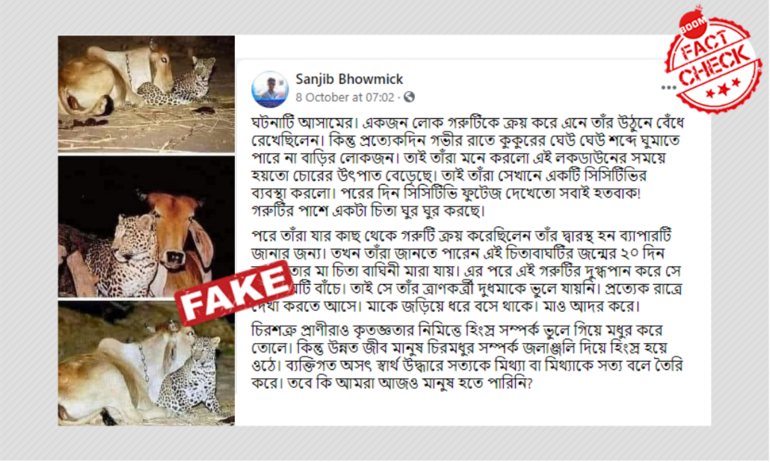This screenshot has width=770, height=462.
Task: Click the BOOM logo on the stamp
Action: point(692,26)
